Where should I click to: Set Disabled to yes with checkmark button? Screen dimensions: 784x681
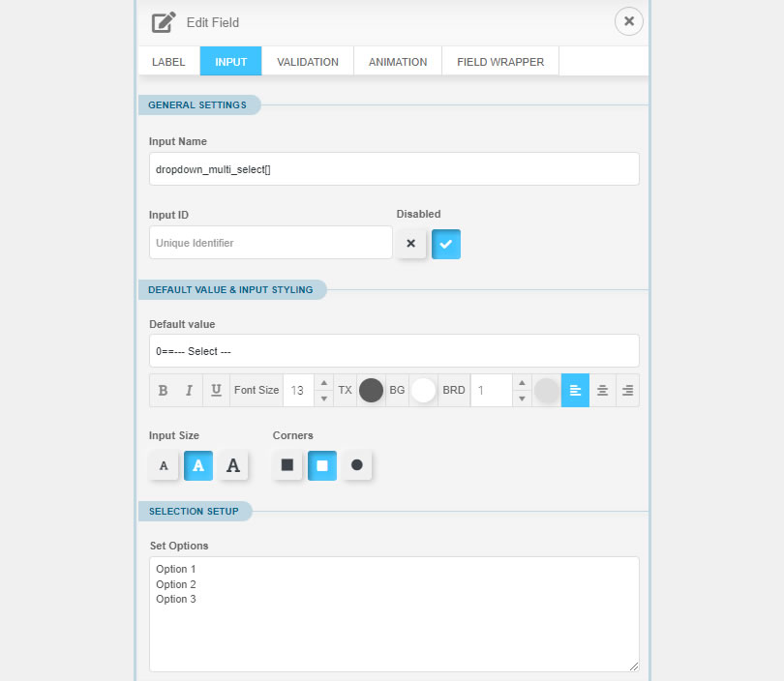click(x=446, y=244)
